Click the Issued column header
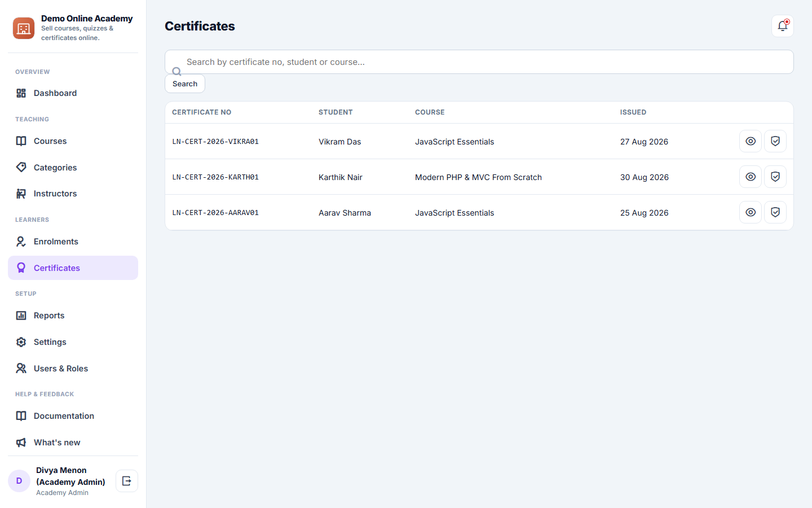Viewport: 812px width, 508px height. click(633, 112)
